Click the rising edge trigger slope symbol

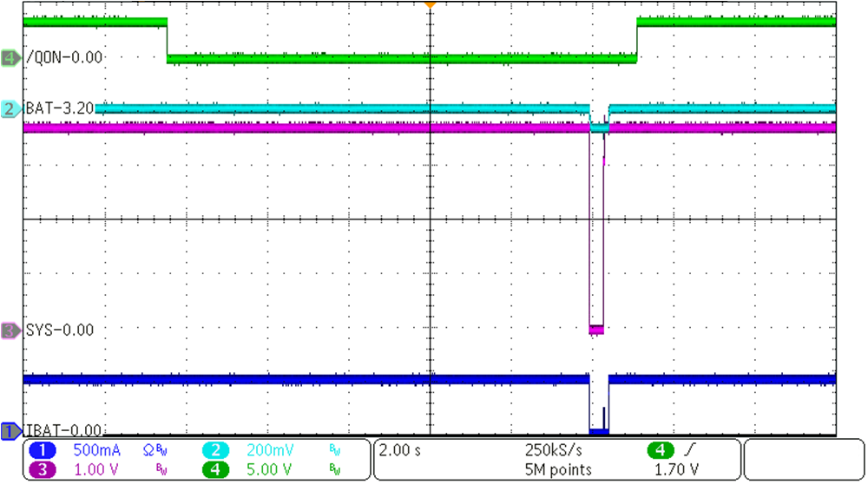point(690,451)
